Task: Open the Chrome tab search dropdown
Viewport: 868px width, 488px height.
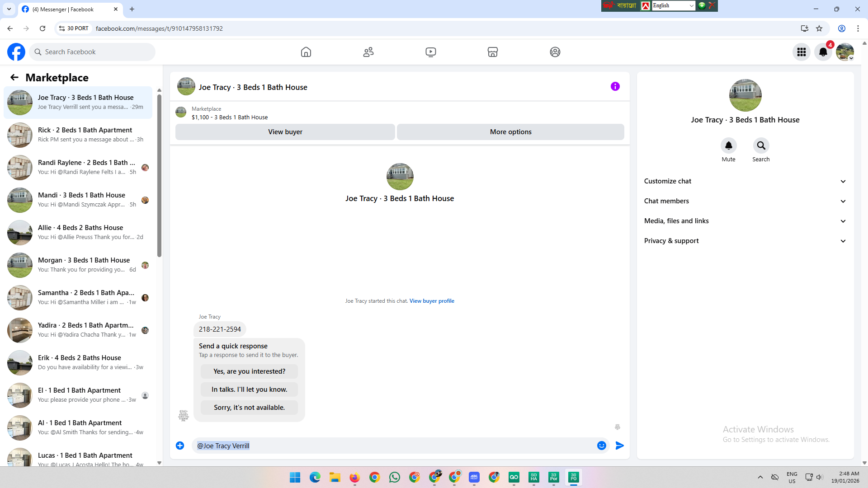Action: (x=9, y=9)
